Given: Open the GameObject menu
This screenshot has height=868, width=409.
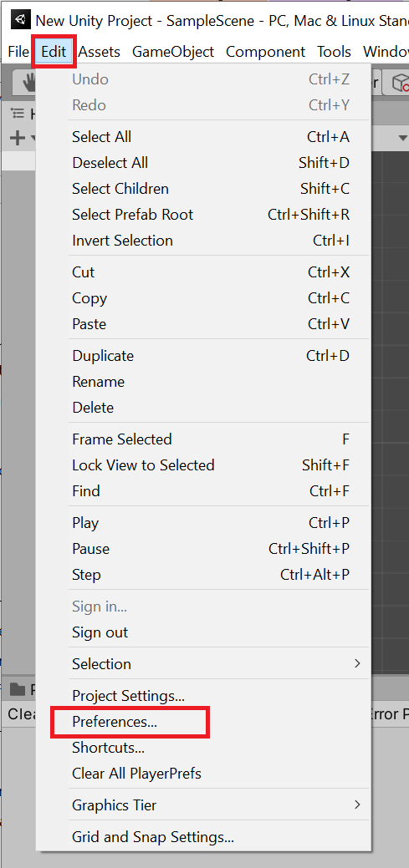Looking at the screenshot, I should click(x=173, y=52).
